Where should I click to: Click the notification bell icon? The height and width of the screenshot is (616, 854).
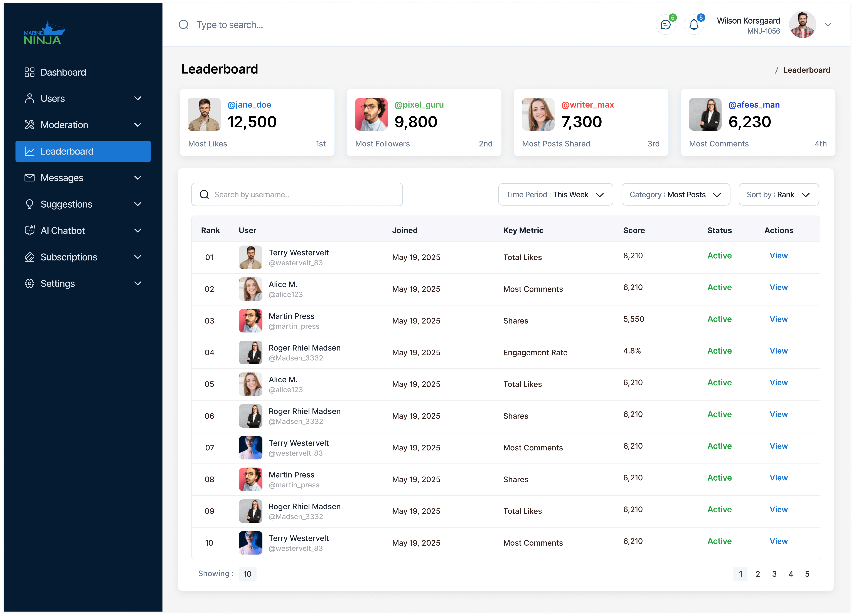click(x=694, y=25)
